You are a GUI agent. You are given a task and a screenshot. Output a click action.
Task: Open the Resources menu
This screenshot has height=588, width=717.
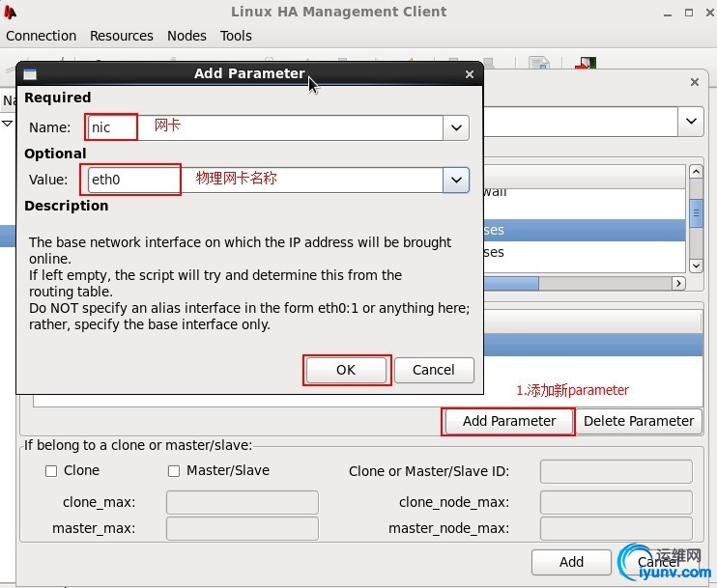[121, 36]
